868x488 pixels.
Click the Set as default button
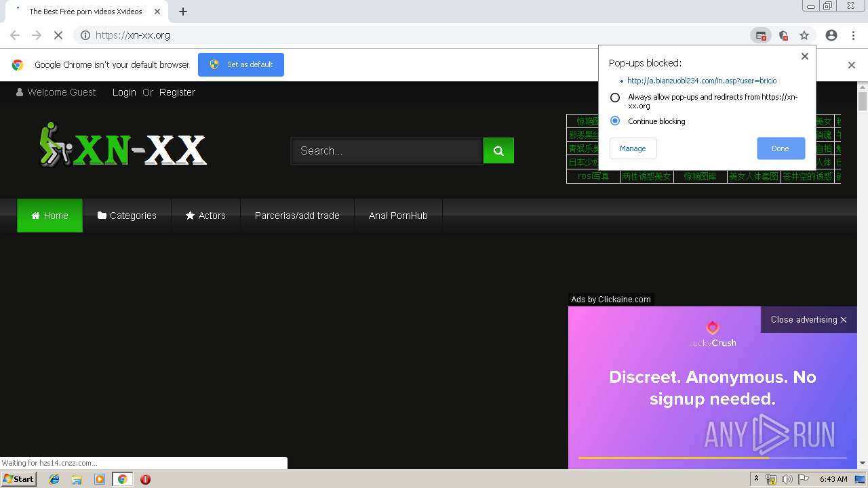point(241,64)
